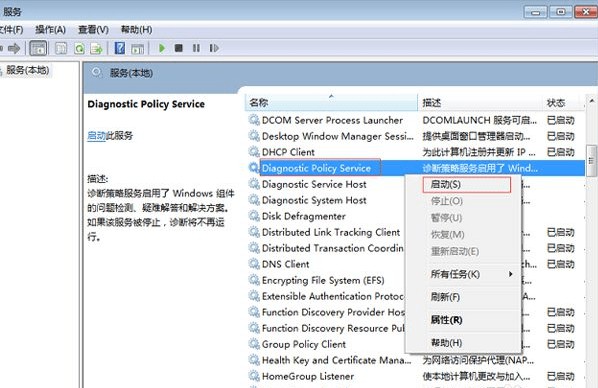Click the 状态 column header
The width and height of the screenshot is (598, 388).
point(563,103)
